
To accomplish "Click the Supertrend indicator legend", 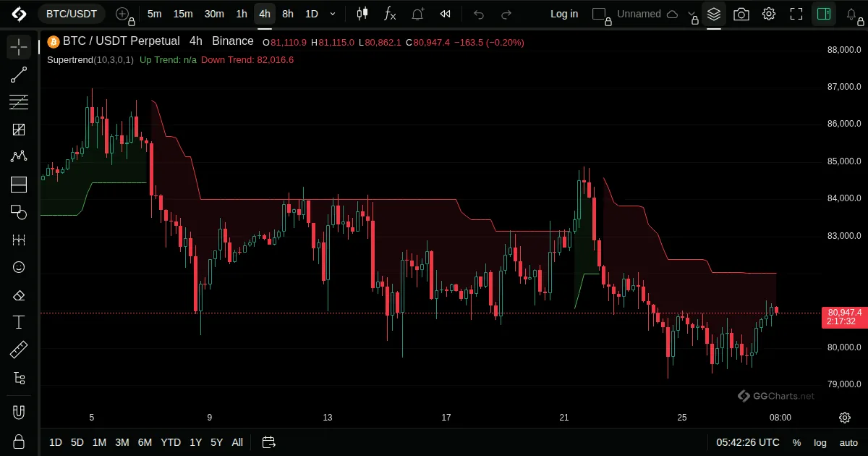I will click(x=90, y=59).
